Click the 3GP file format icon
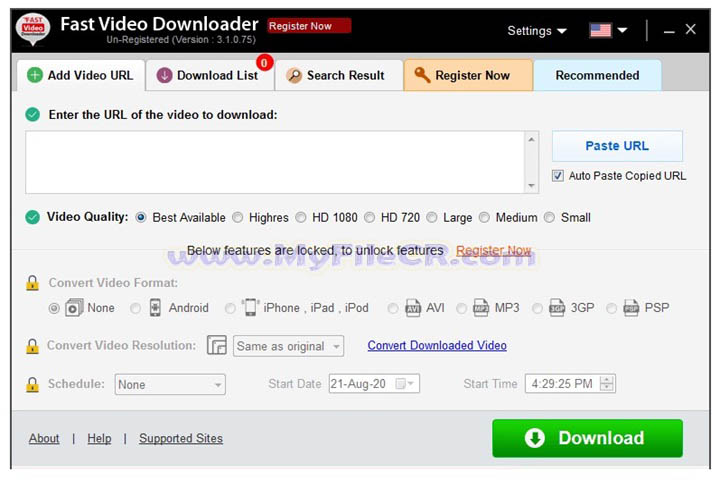 pos(557,308)
